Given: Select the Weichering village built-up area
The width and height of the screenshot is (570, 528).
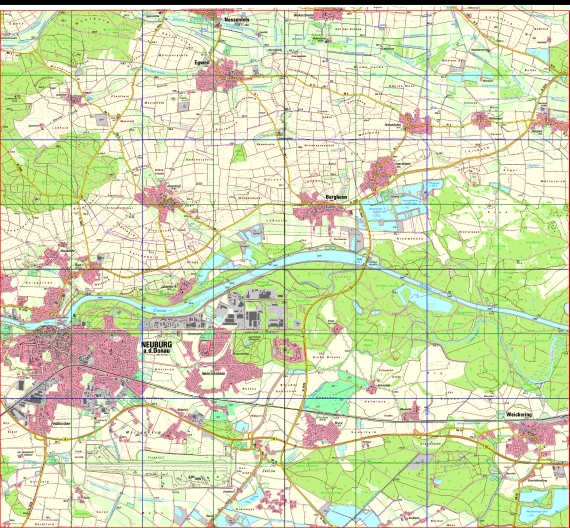Looking at the screenshot, I should click(530, 439).
